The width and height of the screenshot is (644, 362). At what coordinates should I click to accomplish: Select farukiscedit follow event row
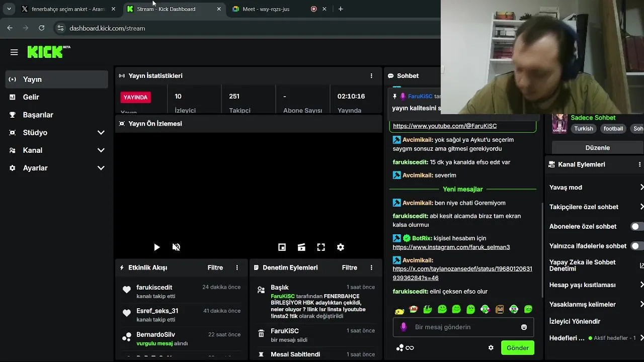pyautogui.click(x=182, y=292)
